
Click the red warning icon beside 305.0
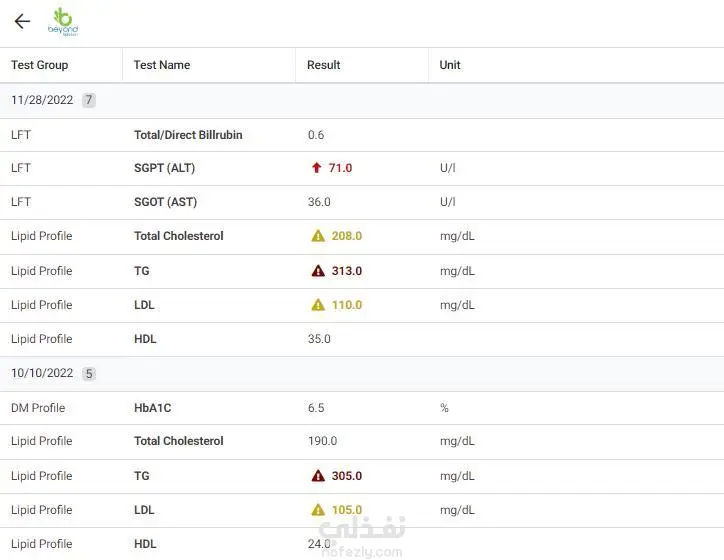318,476
